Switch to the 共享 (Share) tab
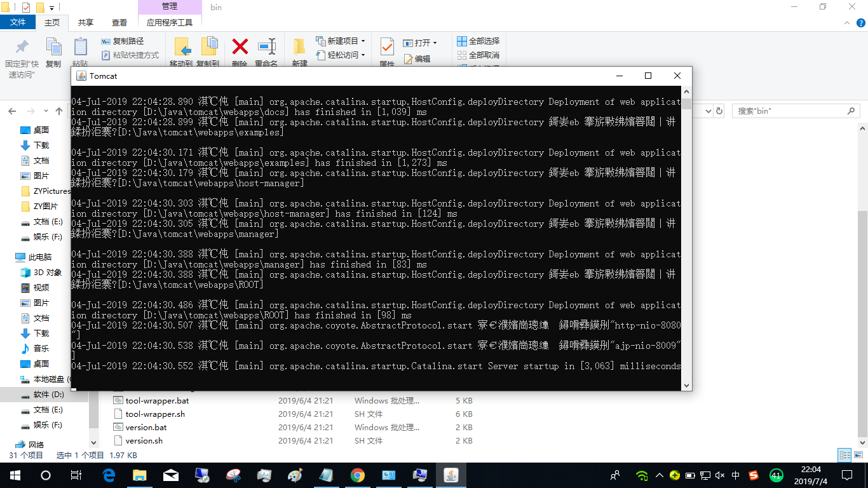The height and width of the screenshot is (488, 868). (86, 22)
